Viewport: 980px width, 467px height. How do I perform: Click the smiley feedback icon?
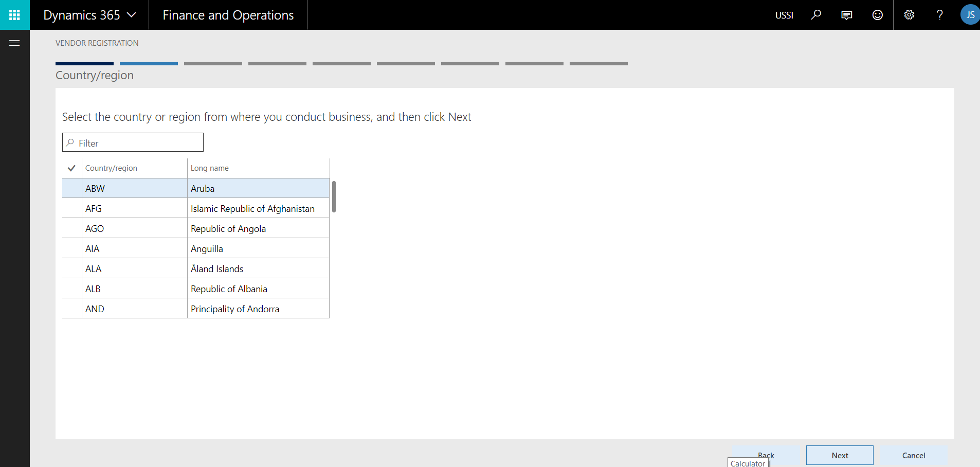877,15
